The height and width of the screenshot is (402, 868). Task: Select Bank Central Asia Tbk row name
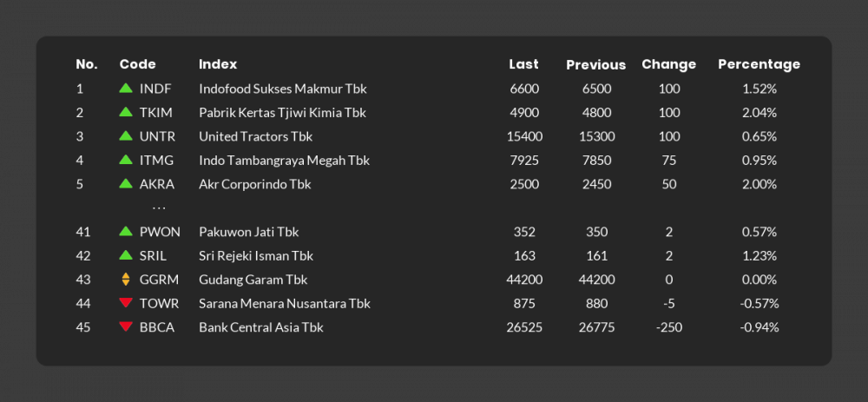(261, 327)
